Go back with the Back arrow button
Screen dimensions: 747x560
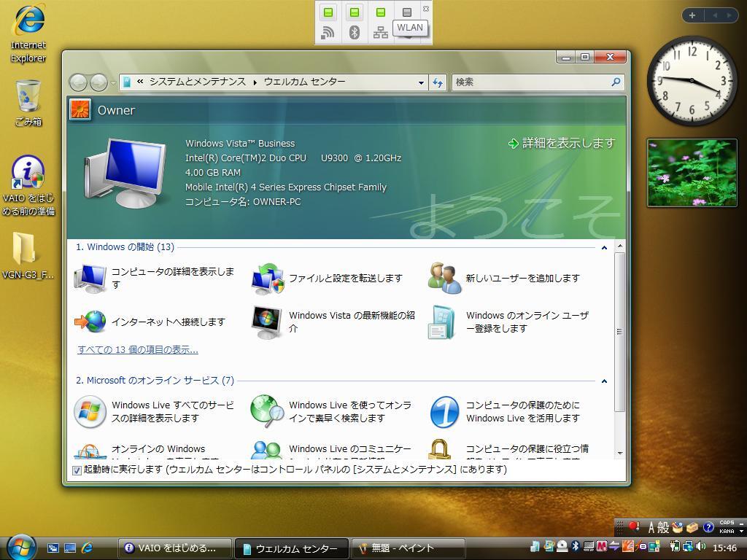click(x=79, y=82)
